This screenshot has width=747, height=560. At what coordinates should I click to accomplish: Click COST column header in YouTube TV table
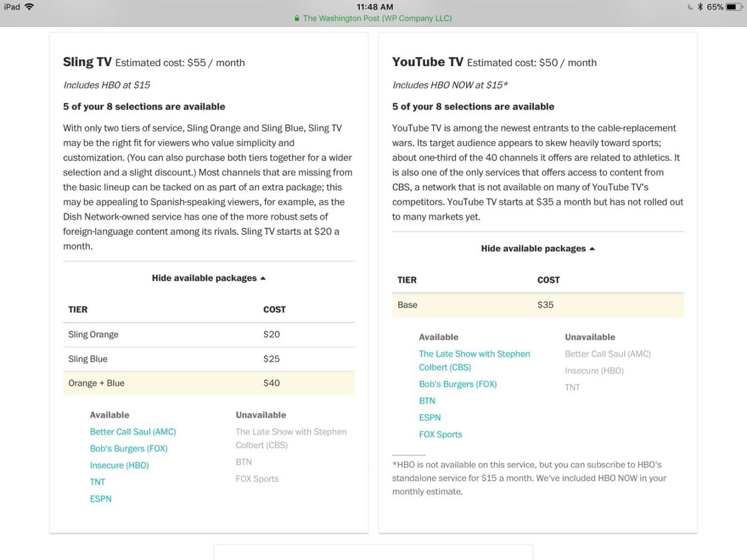pyautogui.click(x=548, y=280)
